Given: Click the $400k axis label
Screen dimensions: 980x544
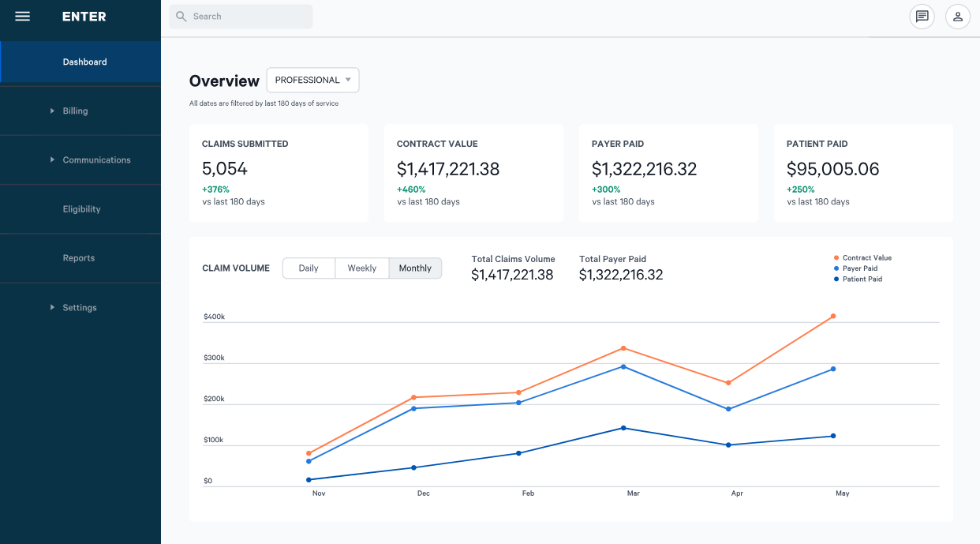Looking at the screenshot, I should coord(214,317).
